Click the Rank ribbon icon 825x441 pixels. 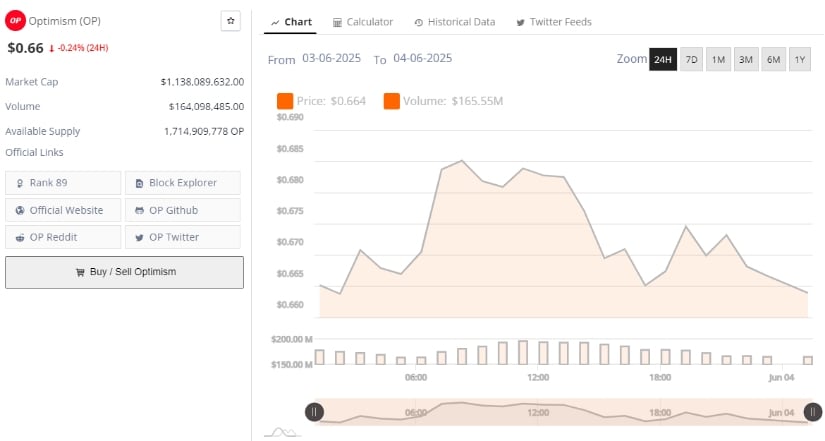[x=20, y=183]
